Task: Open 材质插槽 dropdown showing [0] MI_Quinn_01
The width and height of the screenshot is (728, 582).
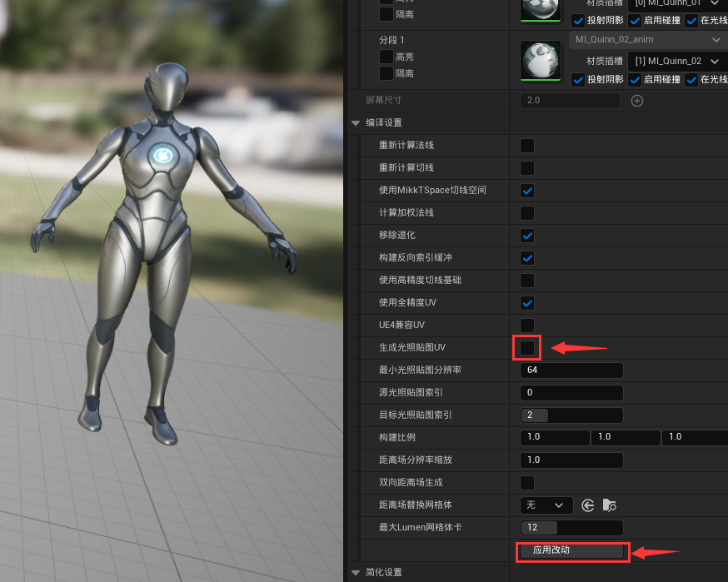Action: pos(676,5)
